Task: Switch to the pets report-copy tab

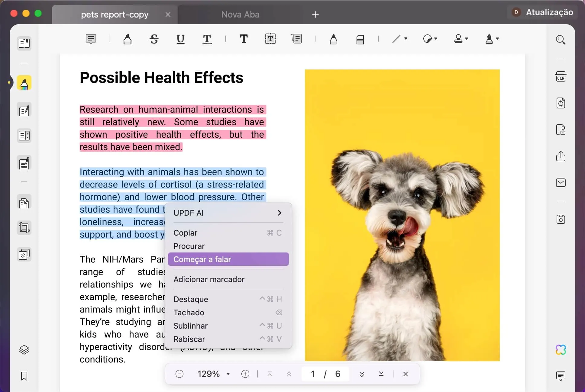Action: (115, 14)
